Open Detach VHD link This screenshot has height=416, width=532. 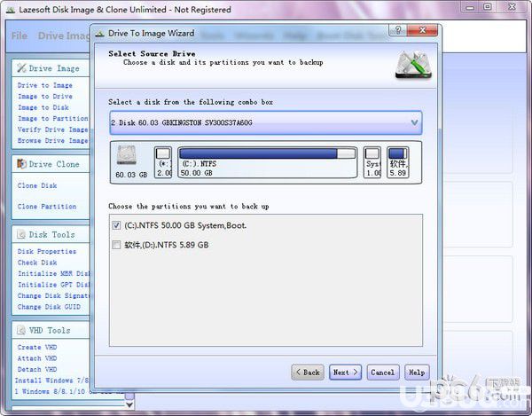37,369
